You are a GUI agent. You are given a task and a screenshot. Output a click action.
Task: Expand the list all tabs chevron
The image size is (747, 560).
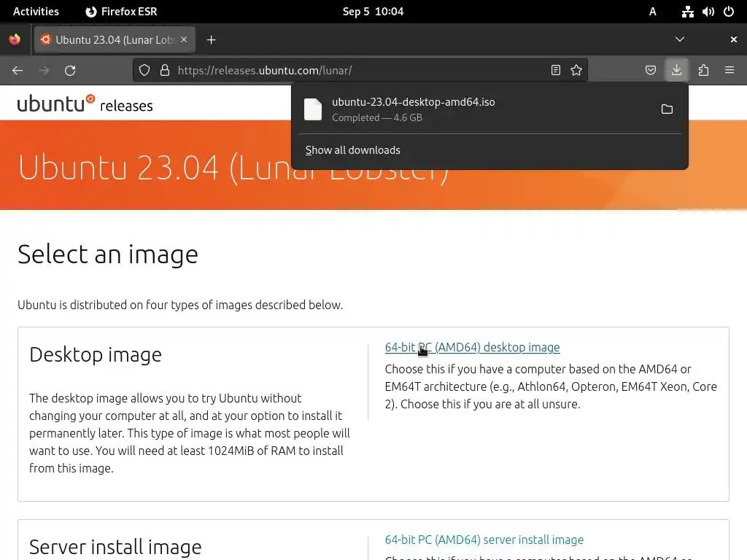680,39
